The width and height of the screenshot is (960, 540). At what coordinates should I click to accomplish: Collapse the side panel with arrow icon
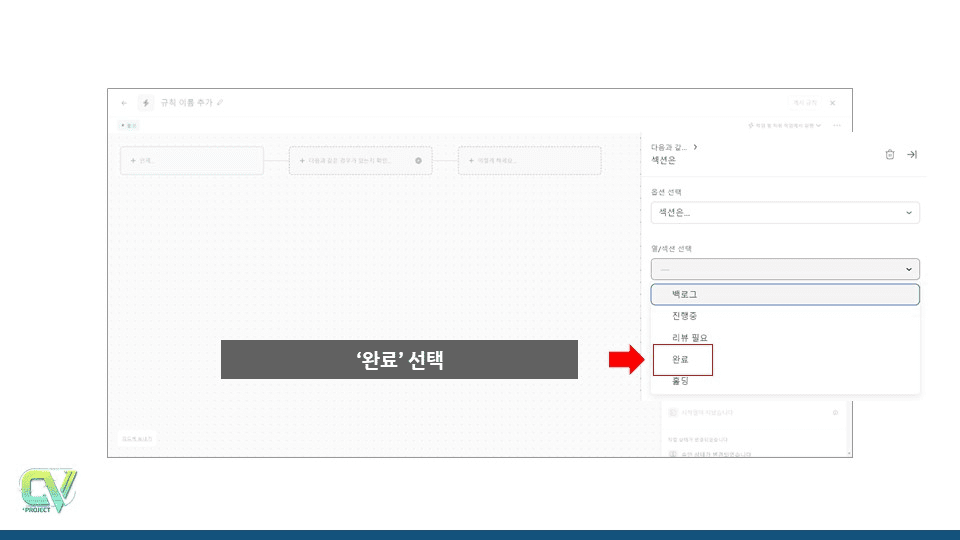click(912, 155)
